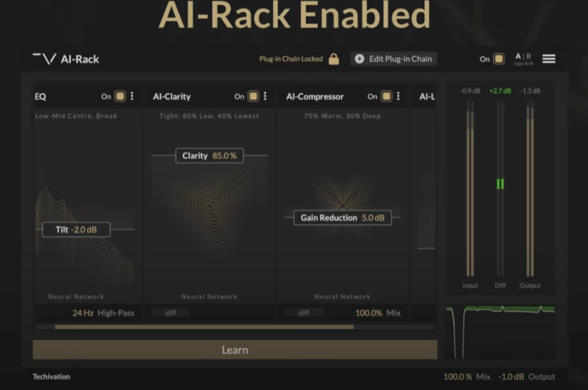Click the Edit Plug-in Chain button
588x390 pixels.
click(x=394, y=59)
